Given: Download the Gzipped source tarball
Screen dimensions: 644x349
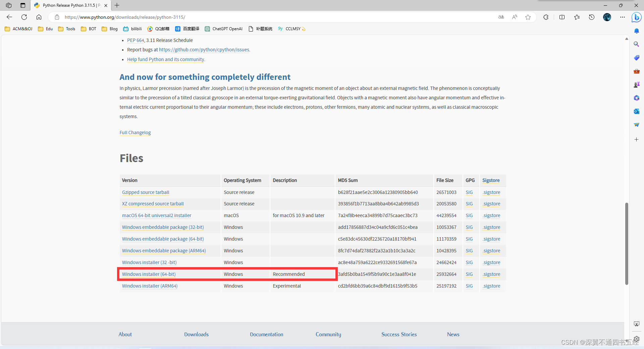Looking at the screenshot, I should (x=146, y=192).
